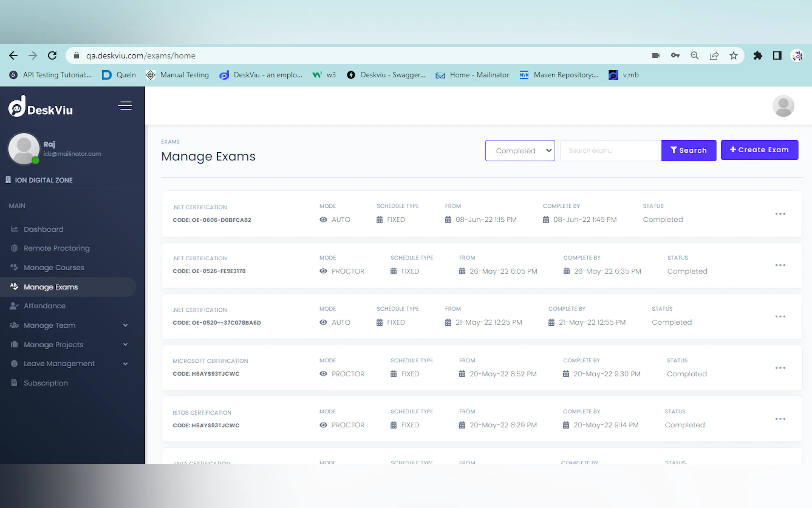812x508 pixels.
Task: Focus the Search exam input field
Action: click(610, 151)
